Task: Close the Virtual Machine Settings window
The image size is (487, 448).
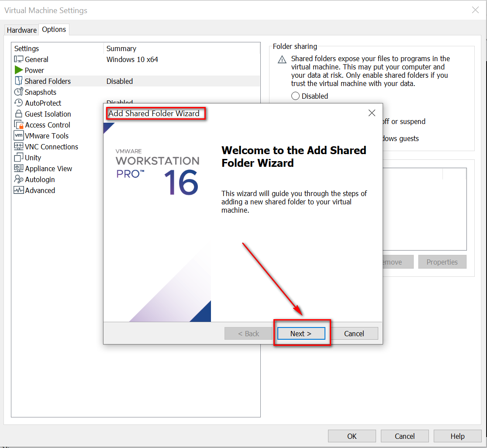Action: [x=475, y=10]
